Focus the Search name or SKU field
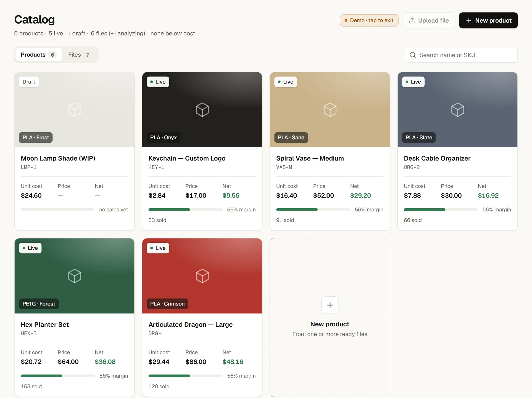This screenshot has height=398, width=532. click(x=461, y=55)
